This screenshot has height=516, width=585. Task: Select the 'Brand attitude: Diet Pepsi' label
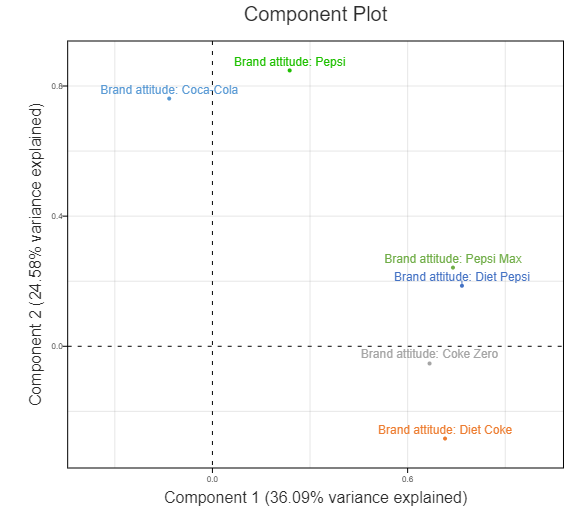pos(462,277)
